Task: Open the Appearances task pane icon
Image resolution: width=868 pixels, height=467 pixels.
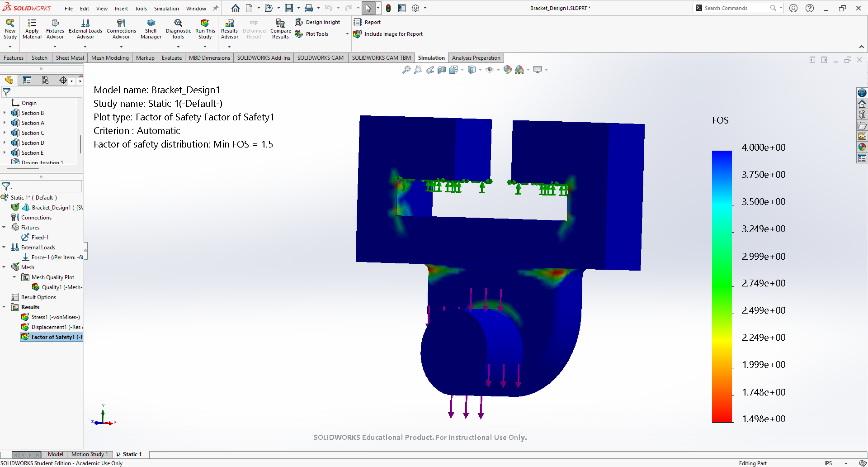Action: point(862,147)
